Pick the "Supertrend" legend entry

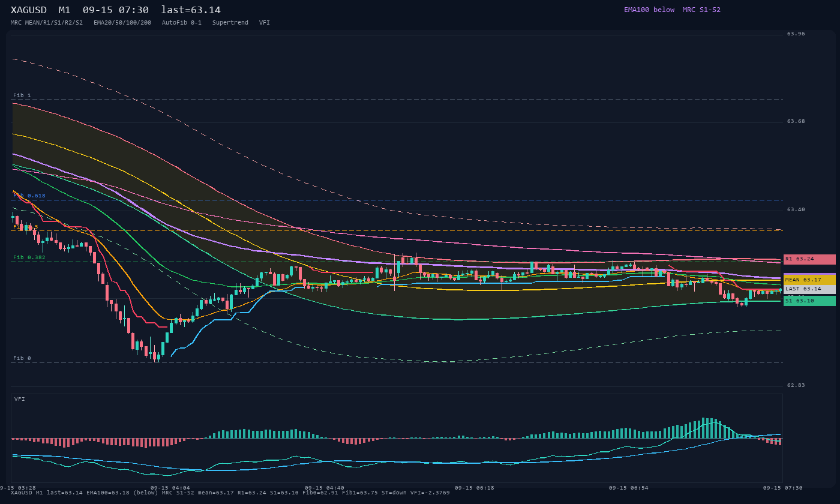(x=230, y=23)
